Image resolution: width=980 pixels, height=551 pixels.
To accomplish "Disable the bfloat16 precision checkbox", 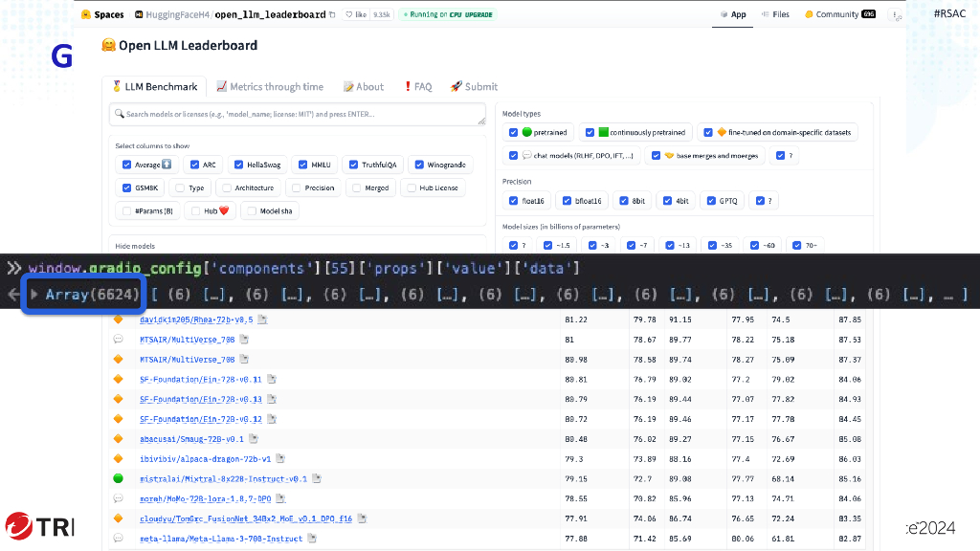I will point(567,201).
